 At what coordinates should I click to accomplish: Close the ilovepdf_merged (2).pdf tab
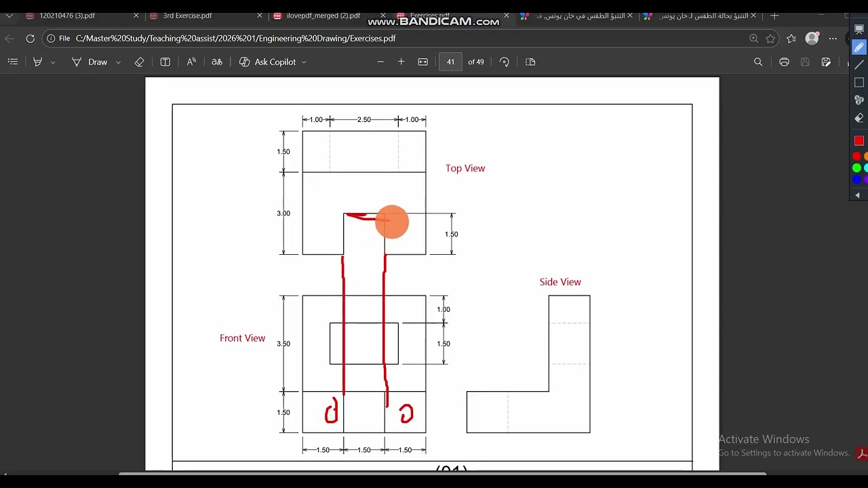[x=382, y=16]
